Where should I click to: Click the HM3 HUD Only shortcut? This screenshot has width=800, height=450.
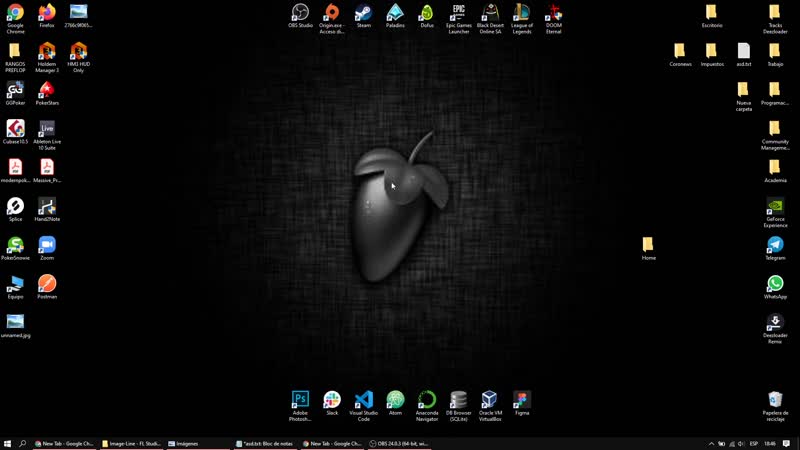pos(79,51)
